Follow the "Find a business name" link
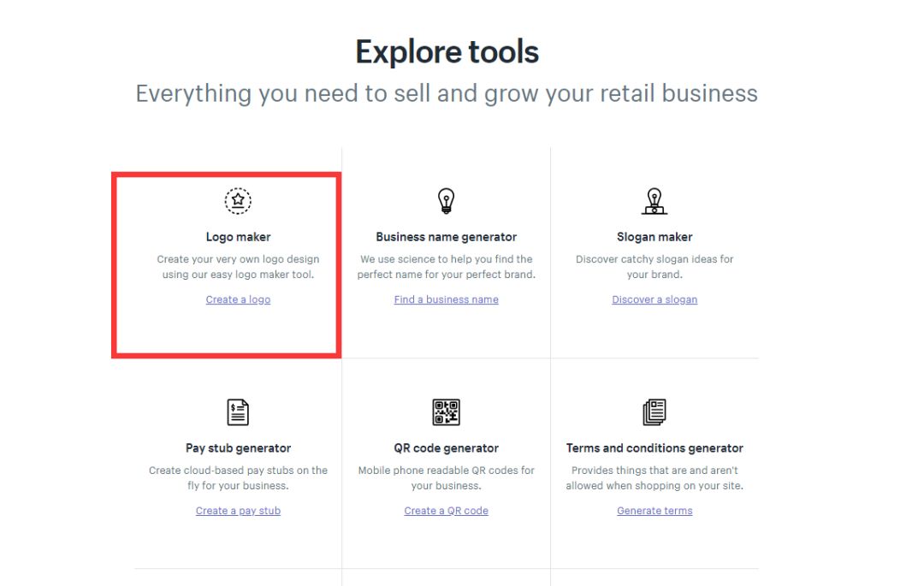The image size is (924, 586). point(446,299)
